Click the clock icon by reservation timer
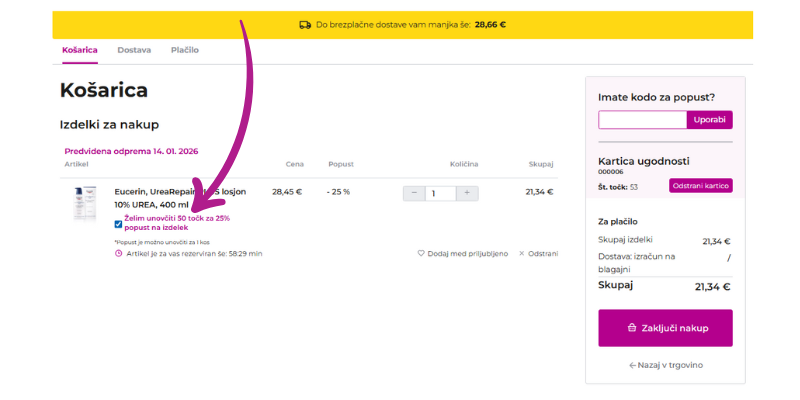This screenshot has height=400, width=800. (118, 254)
